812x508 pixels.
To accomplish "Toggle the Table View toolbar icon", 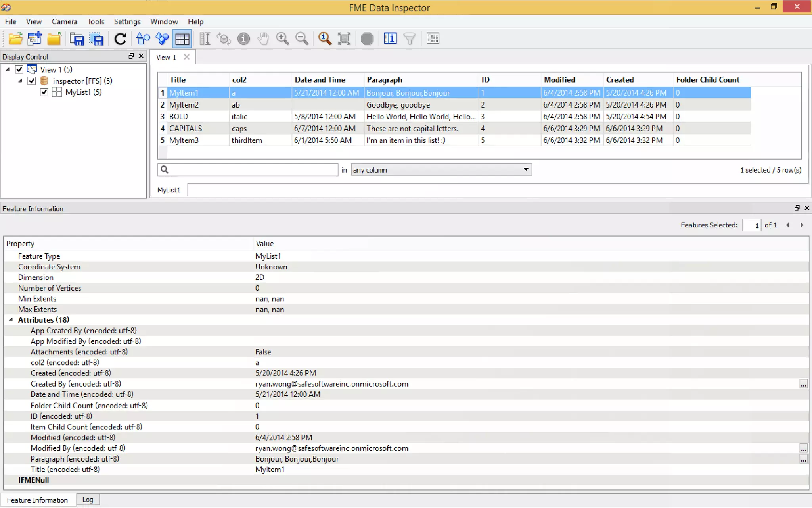I will 182,38.
